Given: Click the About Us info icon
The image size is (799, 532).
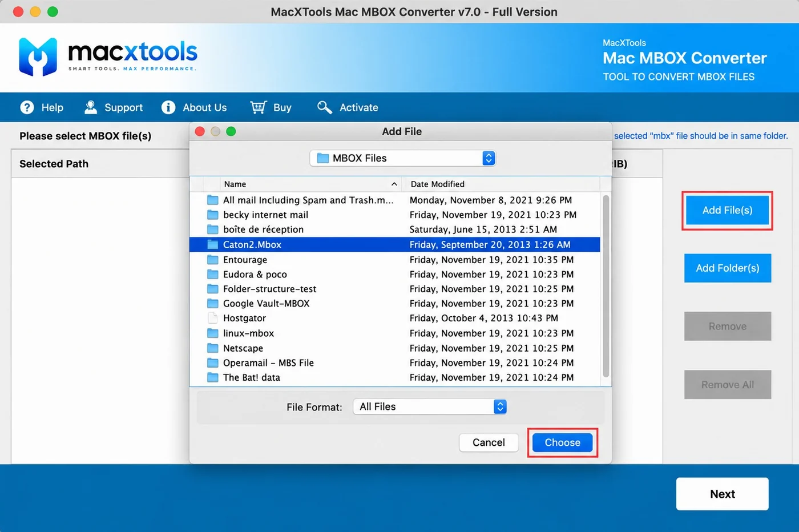Looking at the screenshot, I should (168, 107).
